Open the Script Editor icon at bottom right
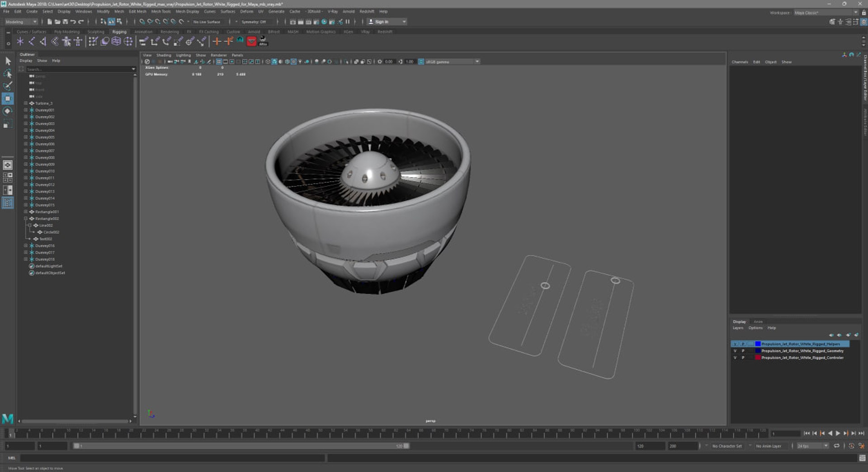The width and height of the screenshot is (868, 472). 862,458
